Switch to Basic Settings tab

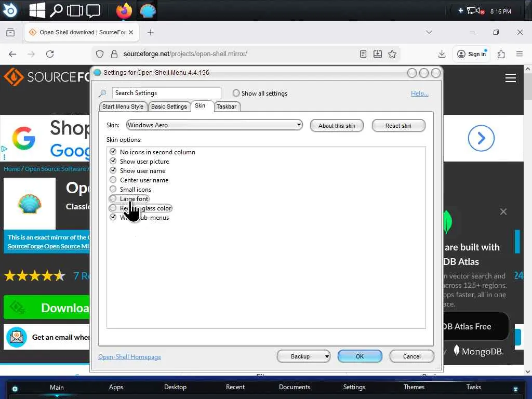169,107
